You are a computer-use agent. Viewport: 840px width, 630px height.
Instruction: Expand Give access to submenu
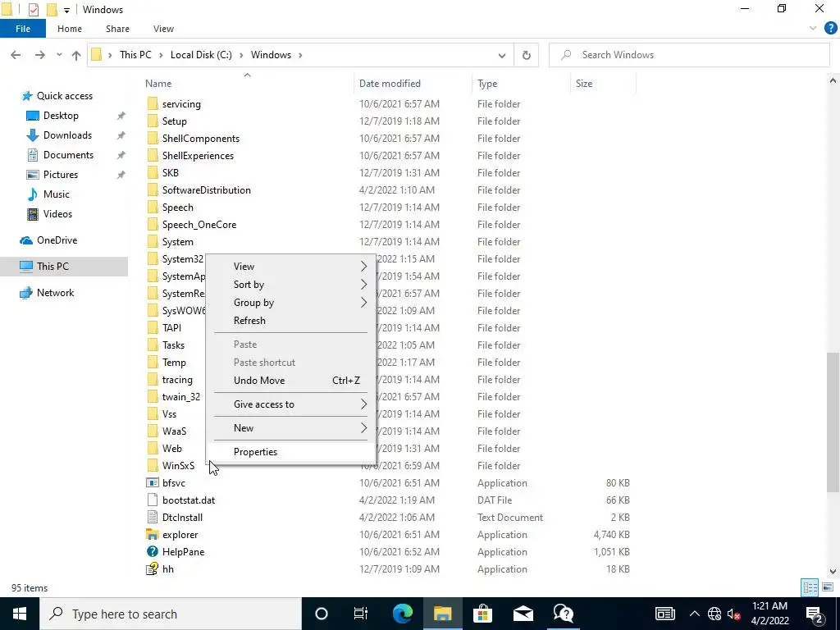pyautogui.click(x=291, y=404)
